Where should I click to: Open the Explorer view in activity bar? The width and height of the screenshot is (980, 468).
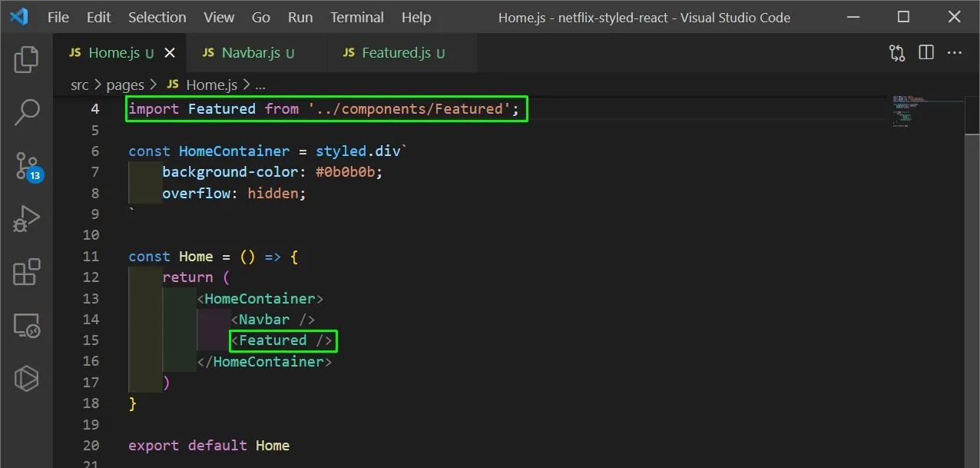[27, 59]
